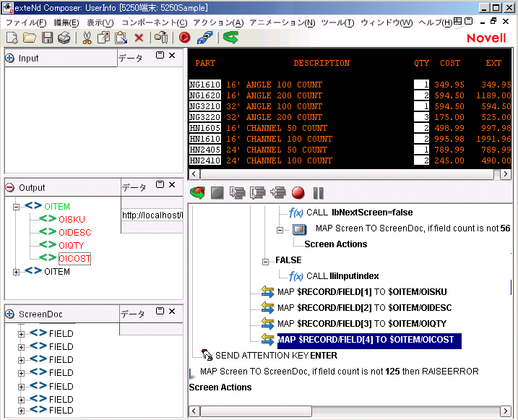The width and height of the screenshot is (518, 420).
Task: Collapse the Output panel with minus icon
Action: pyautogui.click(x=10, y=188)
